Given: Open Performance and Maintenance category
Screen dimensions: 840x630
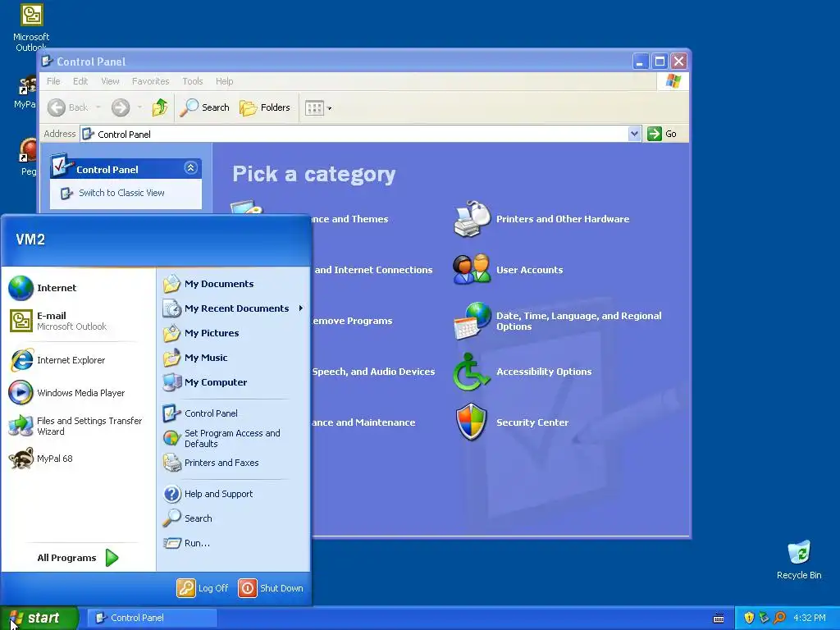Looking at the screenshot, I should [x=363, y=422].
